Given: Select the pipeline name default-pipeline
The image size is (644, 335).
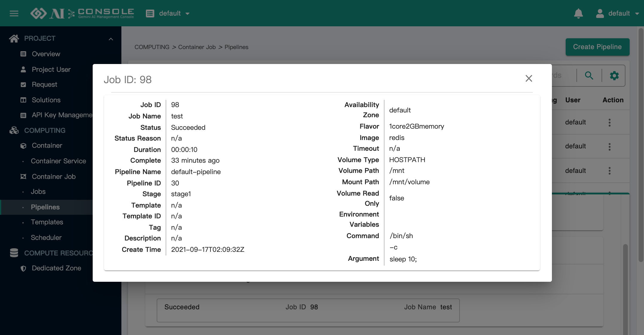Looking at the screenshot, I should (x=196, y=172).
